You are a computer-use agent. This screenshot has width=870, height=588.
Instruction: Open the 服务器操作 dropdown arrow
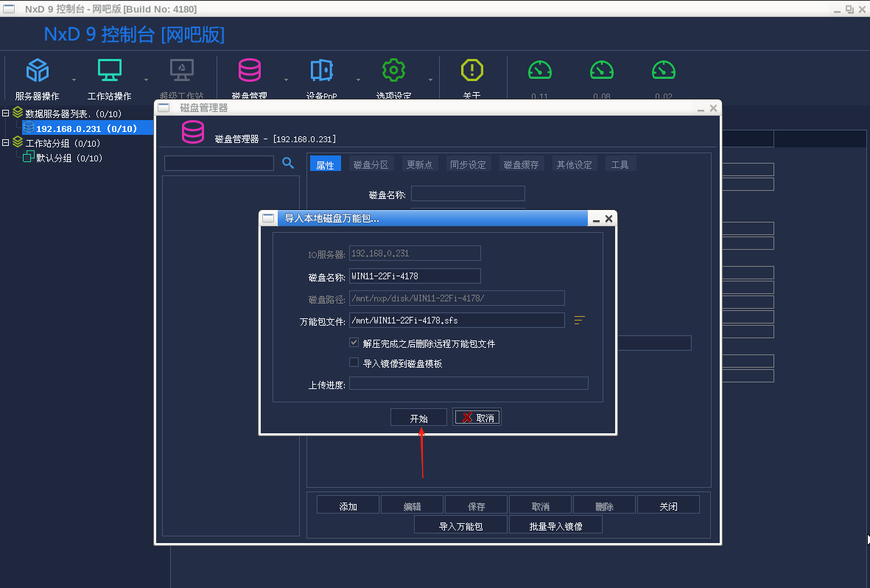pyautogui.click(x=74, y=81)
